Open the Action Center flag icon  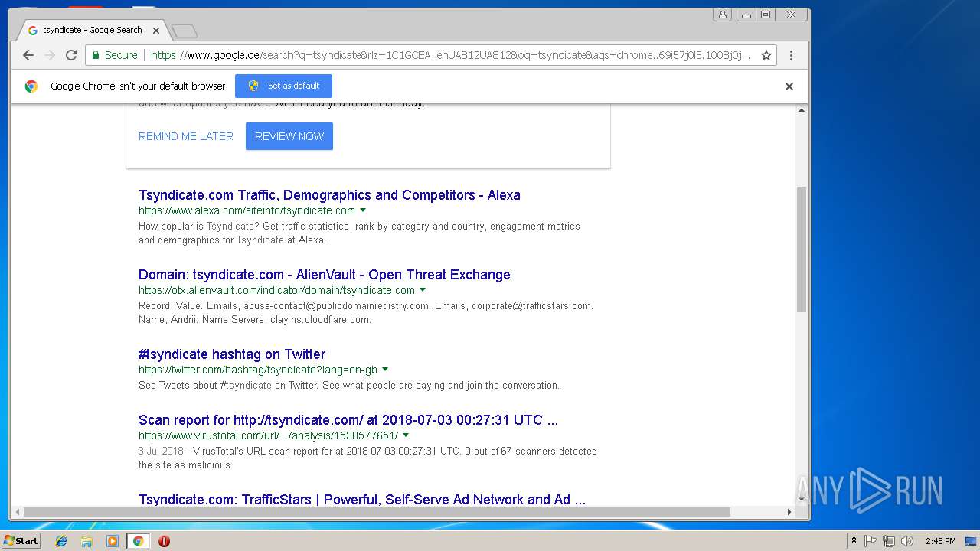(871, 541)
